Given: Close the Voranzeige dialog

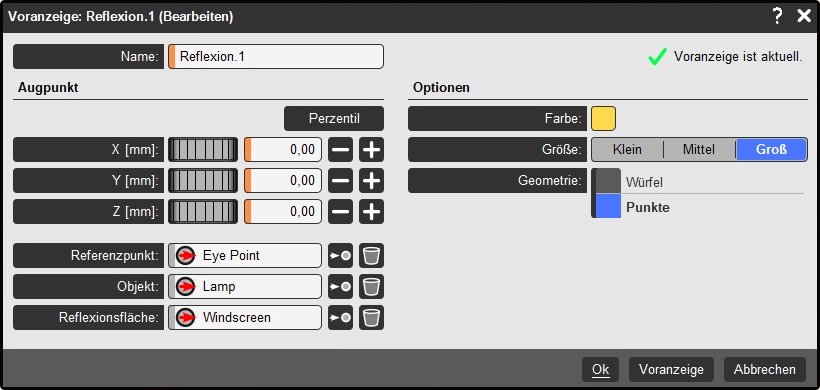Looking at the screenshot, I should point(804,17).
